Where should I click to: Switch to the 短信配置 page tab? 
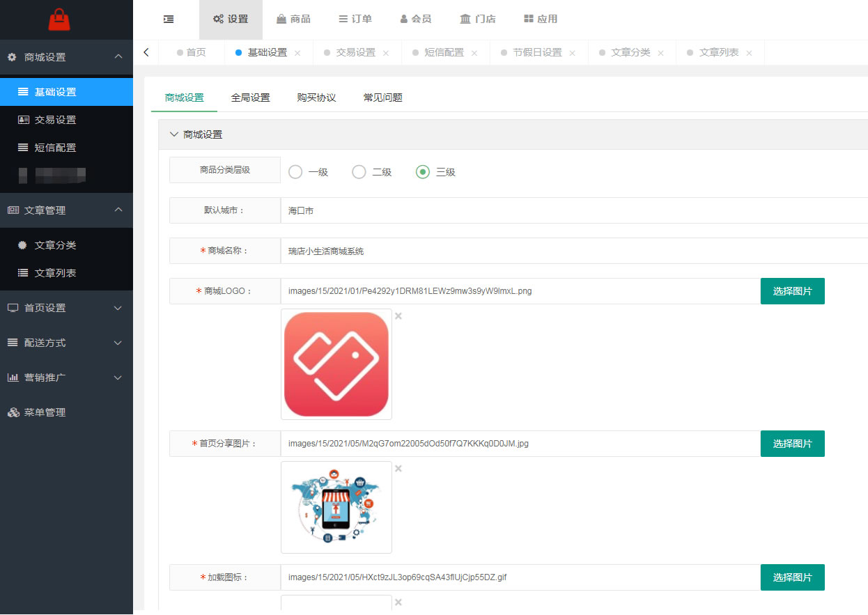pos(444,52)
